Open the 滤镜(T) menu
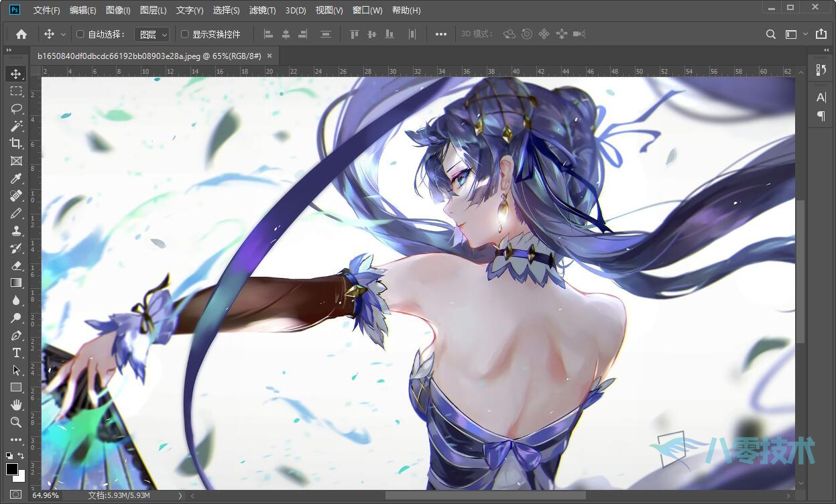Image resolution: width=836 pixels, height=504 pixels. [x=262, y=10]
